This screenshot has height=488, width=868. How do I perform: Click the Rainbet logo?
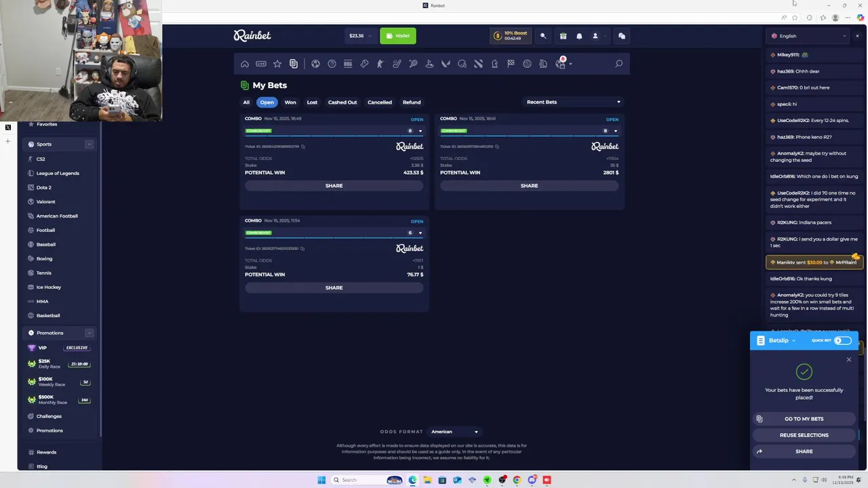click(252, 36)
